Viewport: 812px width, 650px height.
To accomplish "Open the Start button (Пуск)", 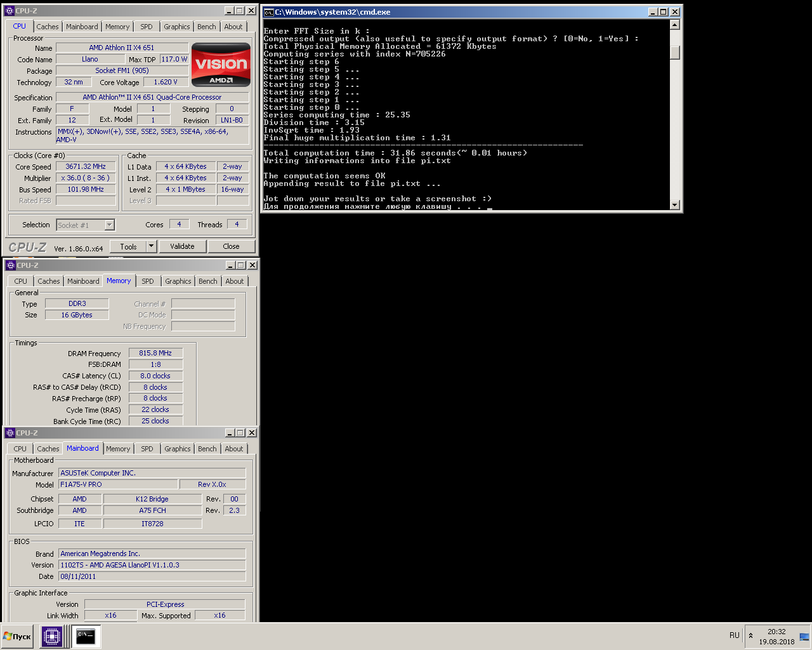I will [x=17, y=636].
